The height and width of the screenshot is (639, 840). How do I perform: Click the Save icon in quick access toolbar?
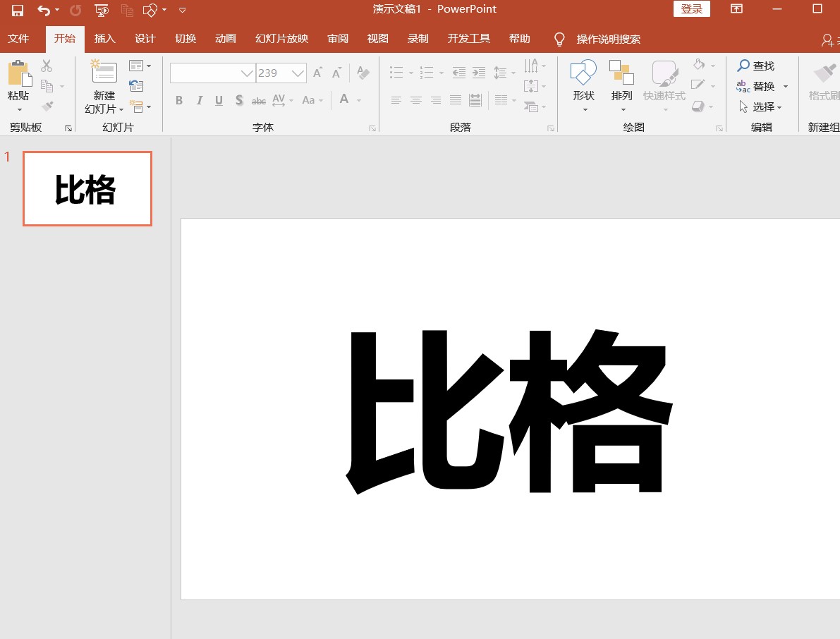(x=18, y=10)
